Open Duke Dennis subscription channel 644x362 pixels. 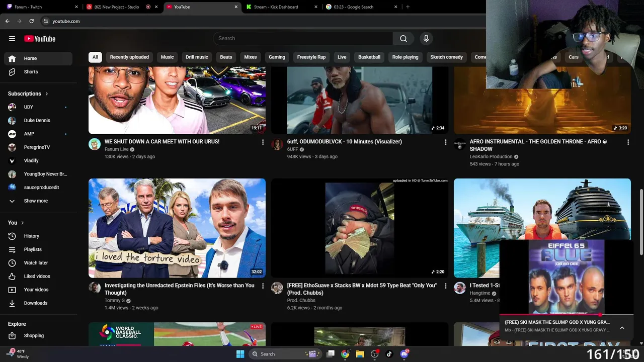point(38,121)
